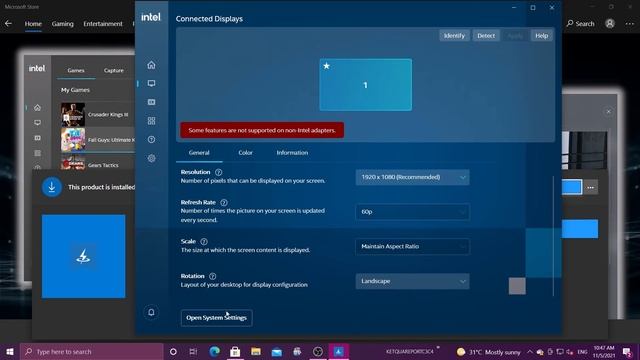The width and height of the screenshot is (640, 360).
Task: Open Home page in Intel sidebar
Action: pyautogui.click(x=151, y=65)
